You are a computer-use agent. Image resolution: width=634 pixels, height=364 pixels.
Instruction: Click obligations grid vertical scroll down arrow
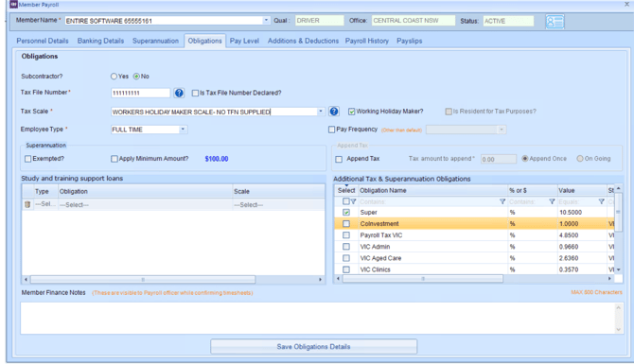tap(618, 269)
